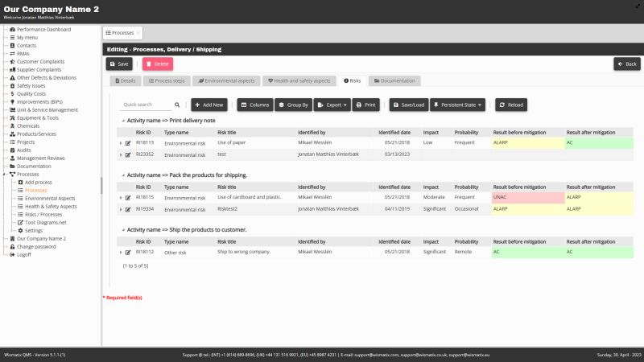The image size is (644, 362).
Task: Open My menu in sidebar
Action: 27,38
